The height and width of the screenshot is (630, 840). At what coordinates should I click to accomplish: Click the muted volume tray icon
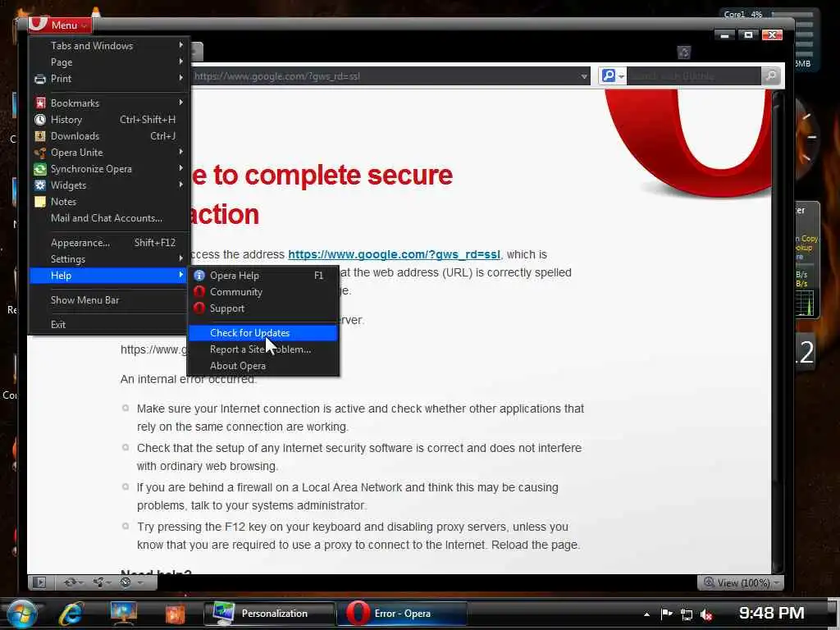click(x=706, y=615)
